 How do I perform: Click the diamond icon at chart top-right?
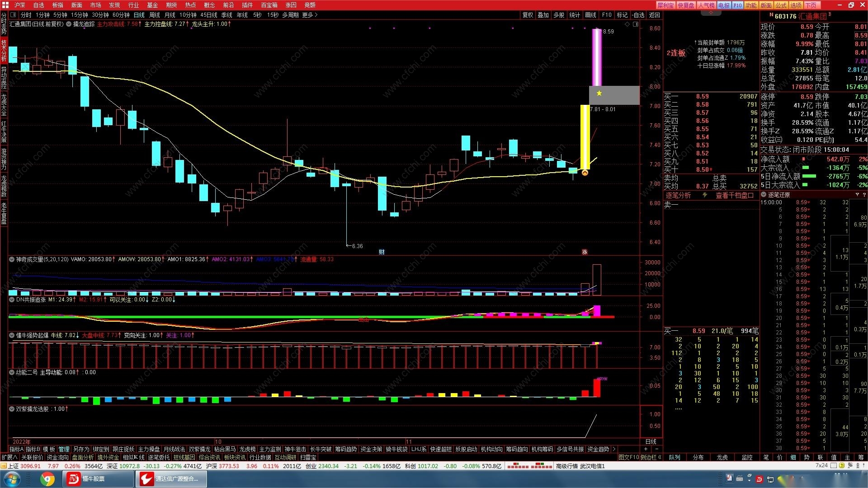627,24
